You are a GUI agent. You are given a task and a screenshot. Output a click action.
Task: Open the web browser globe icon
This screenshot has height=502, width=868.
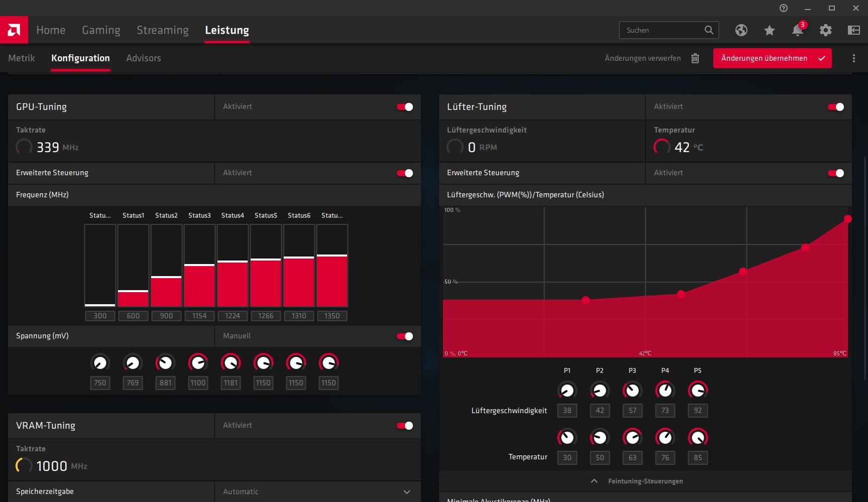point(741,30)
